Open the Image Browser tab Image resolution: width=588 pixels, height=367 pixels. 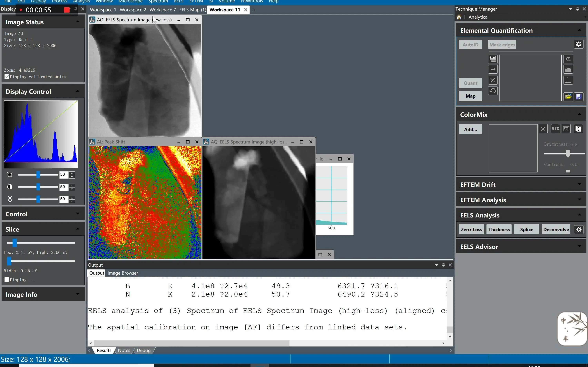123,273
